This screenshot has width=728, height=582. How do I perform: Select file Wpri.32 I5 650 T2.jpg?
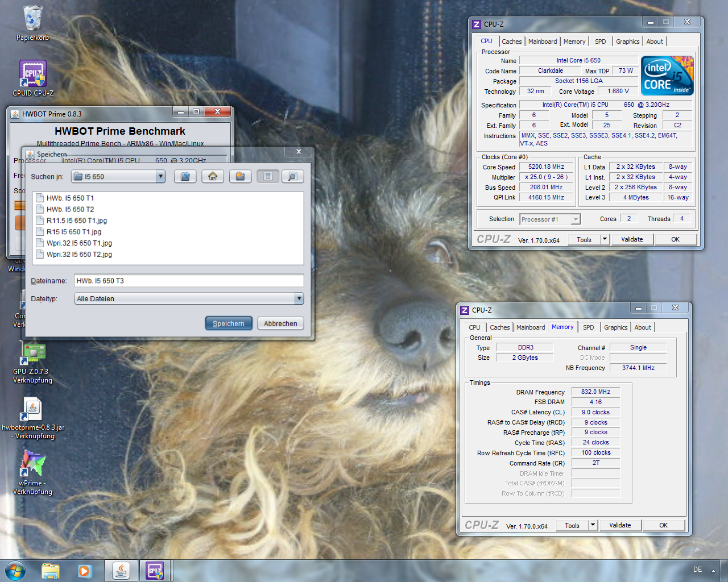(74, 255)
